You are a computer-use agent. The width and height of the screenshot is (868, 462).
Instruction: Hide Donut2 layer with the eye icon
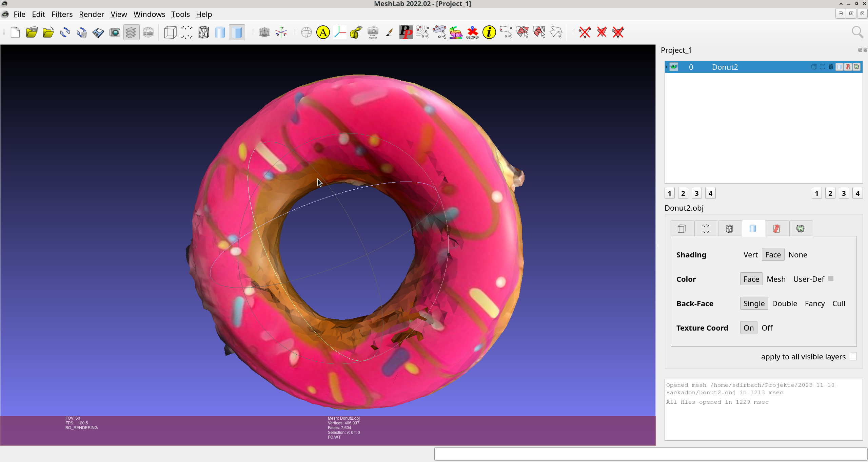point(674,67)
